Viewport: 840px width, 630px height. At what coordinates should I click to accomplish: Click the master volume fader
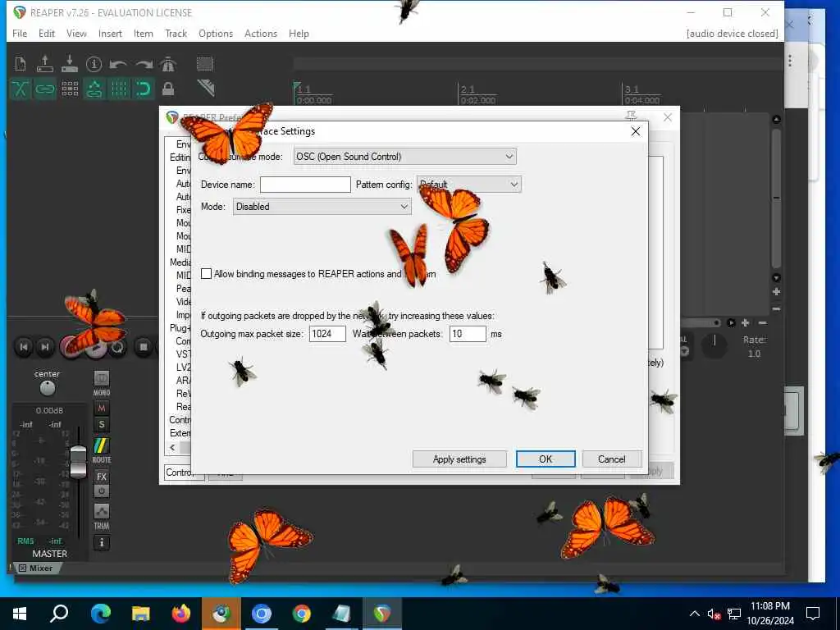[78, 461]
